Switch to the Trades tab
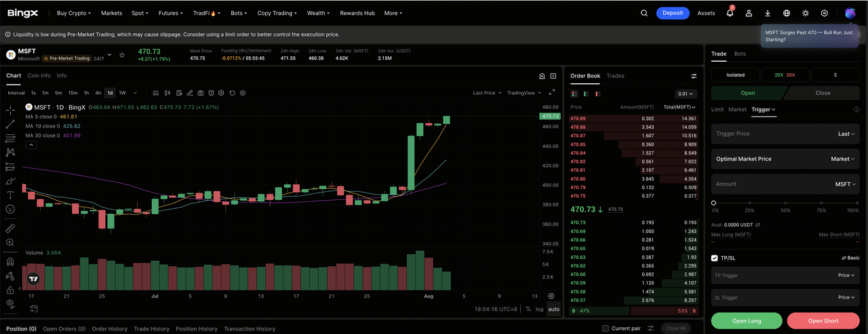Viewport: 868px width, 334px height. pyautogui.click(x=615, y=76)
